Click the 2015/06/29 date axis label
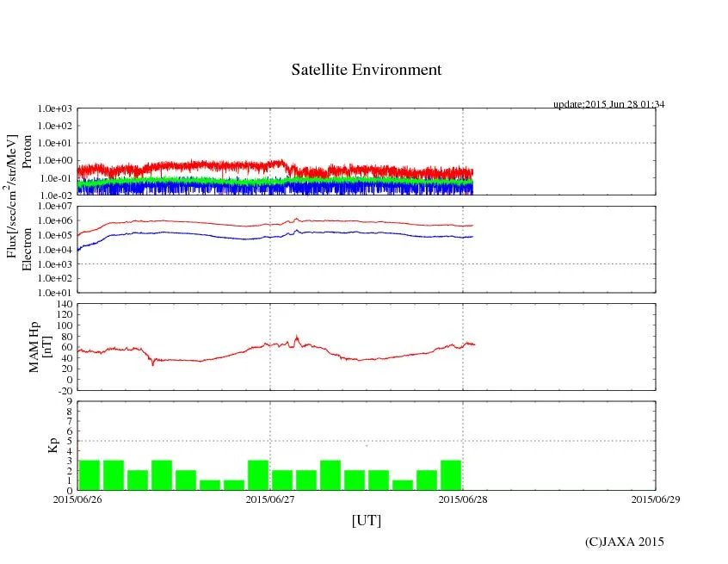728x564 pixels. click(x=655, y=499)
